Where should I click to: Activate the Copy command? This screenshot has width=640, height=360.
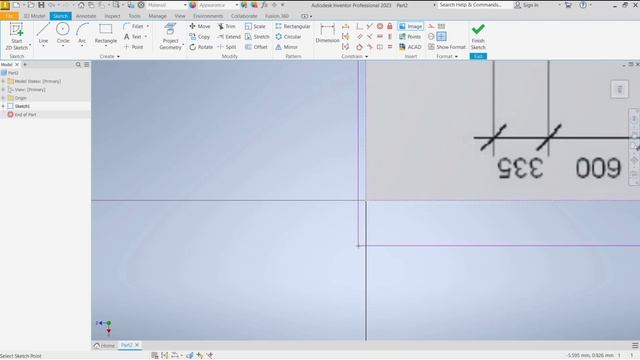(200, 37)
